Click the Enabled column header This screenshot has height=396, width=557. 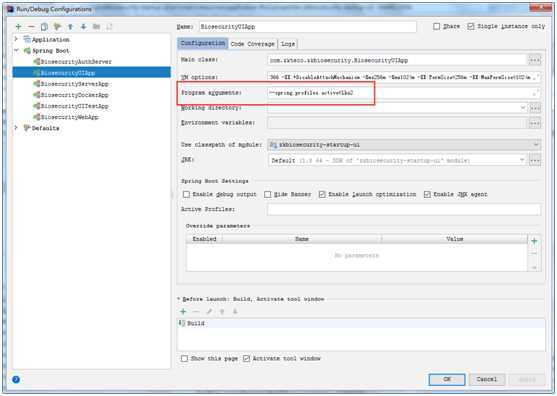[x=205, y=239]
